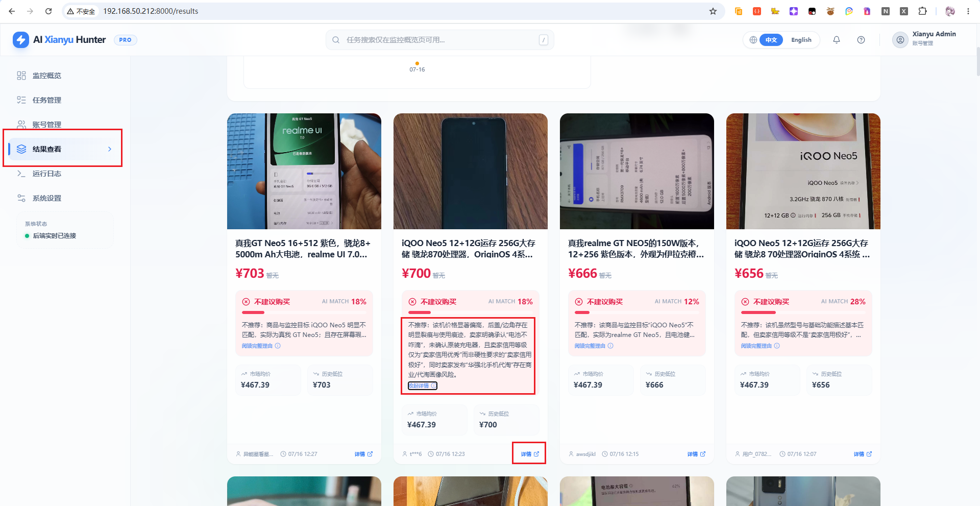
Task: Open 详情 for the 07/16 12:07 listing
Action: pos(863,454)
